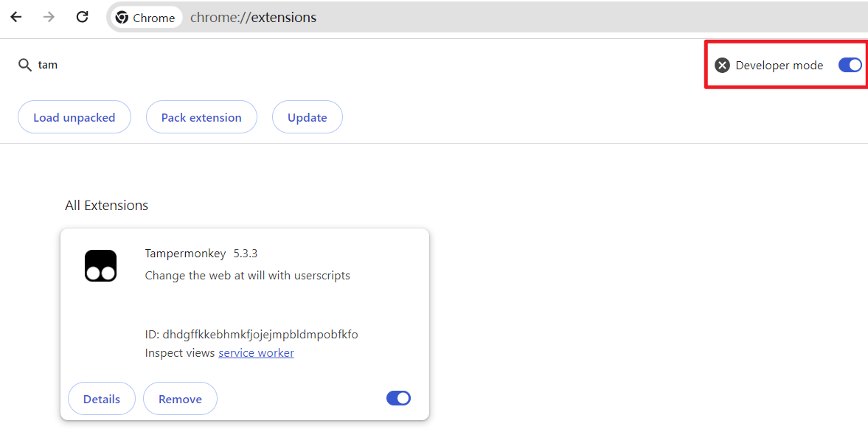
Task: Click the search magnifier icon
Action: pos(24,64)
